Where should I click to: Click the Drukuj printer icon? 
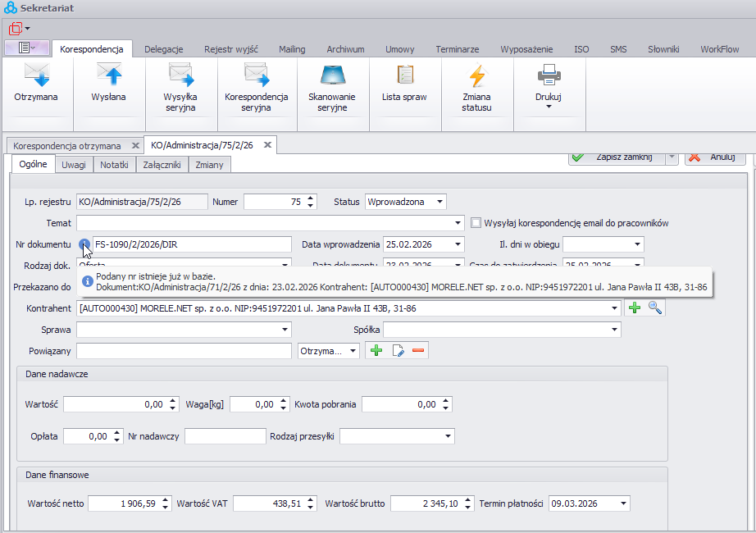[x=549, y=76]
